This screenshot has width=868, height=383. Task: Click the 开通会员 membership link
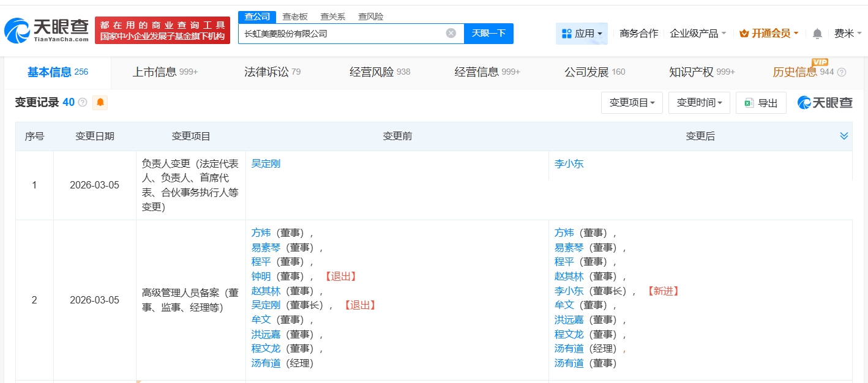[769, 34]
